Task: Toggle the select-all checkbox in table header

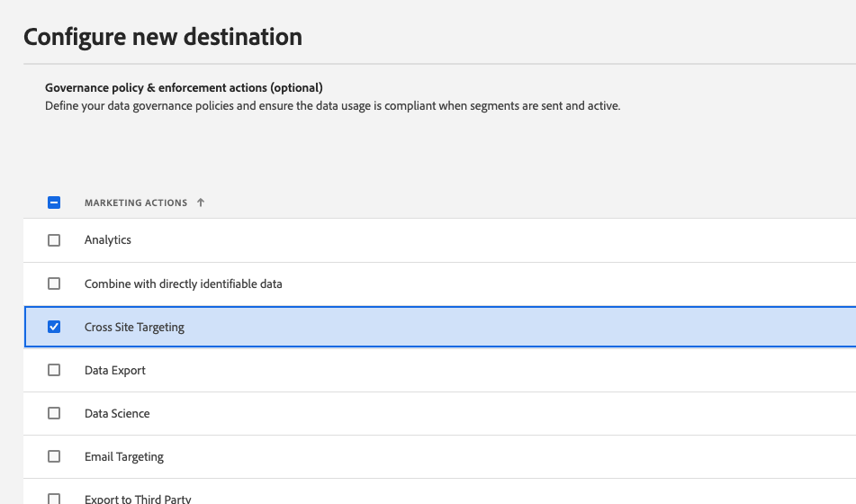Action: coord(54,202)
